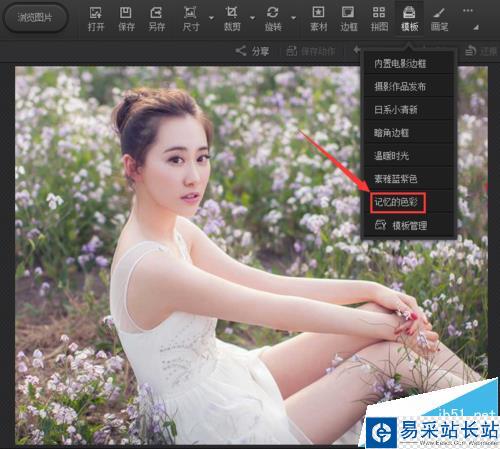Open the 拼图 collage tool
Viewport: 500px width, 449px height.
(x=379, y=19)
